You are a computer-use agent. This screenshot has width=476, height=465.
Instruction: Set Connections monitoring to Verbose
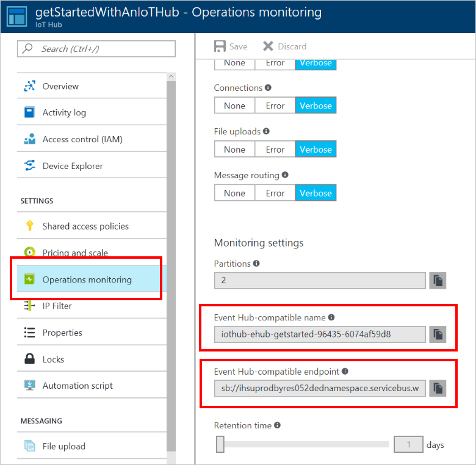click(x=316, y=106)
